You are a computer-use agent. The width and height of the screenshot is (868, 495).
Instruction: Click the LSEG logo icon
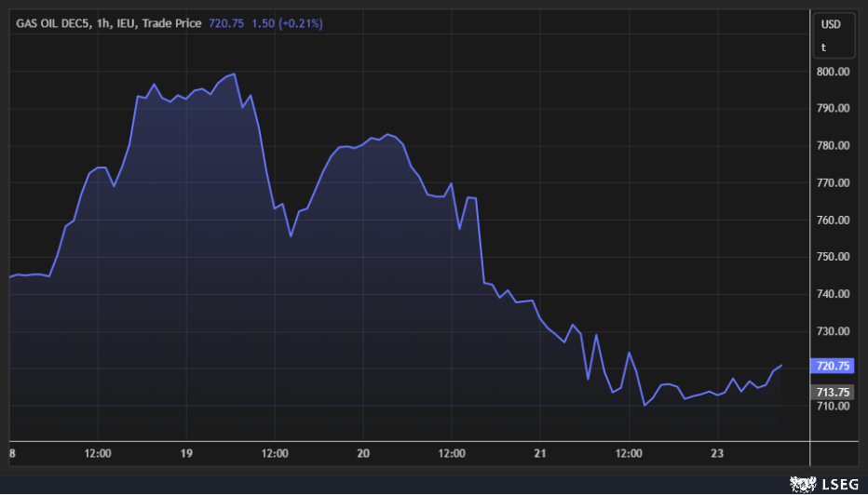tap(803, 483)
